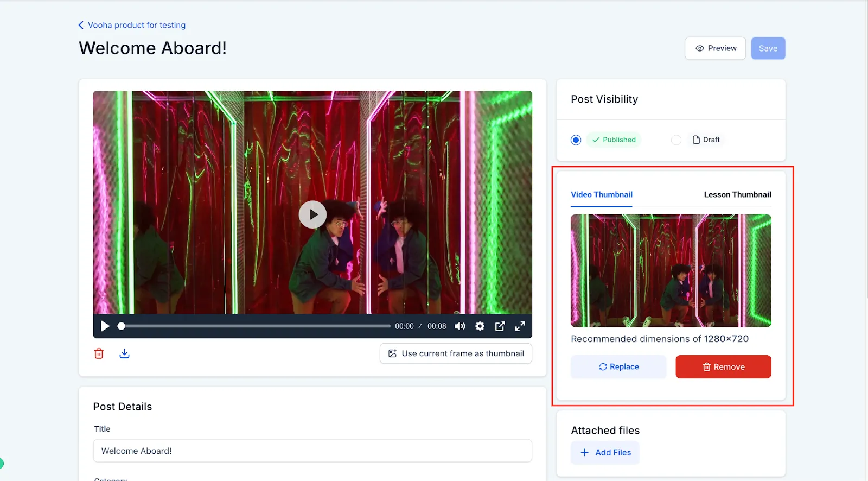Image resolution: width=868 pixels, height=481 pixels.
Task: Go back via the Vooha product chevron
Action: coord(81,25)
